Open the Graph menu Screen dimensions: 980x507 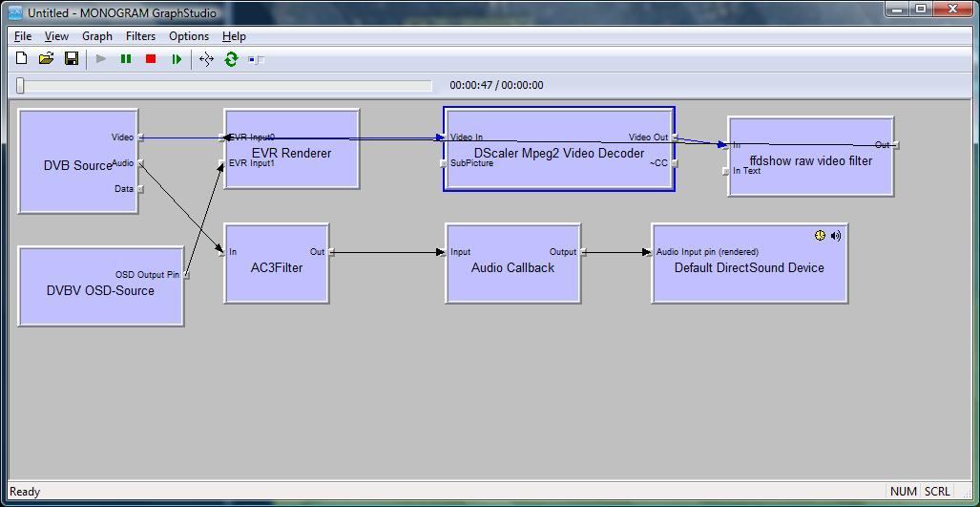(x=97, y=36)
